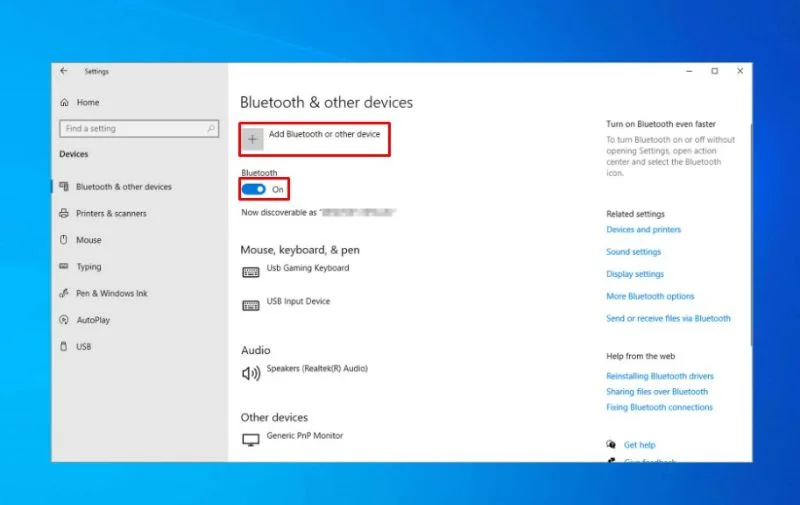Click the monitor icon under Other devices
The height and width of the screenshot is (505, 800).
coord(251,440)
